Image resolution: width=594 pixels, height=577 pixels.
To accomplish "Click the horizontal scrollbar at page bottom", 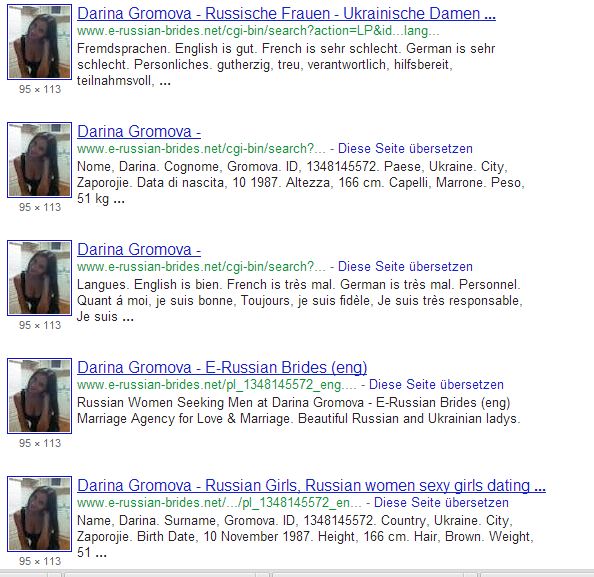I will click(x=297, y=573).
